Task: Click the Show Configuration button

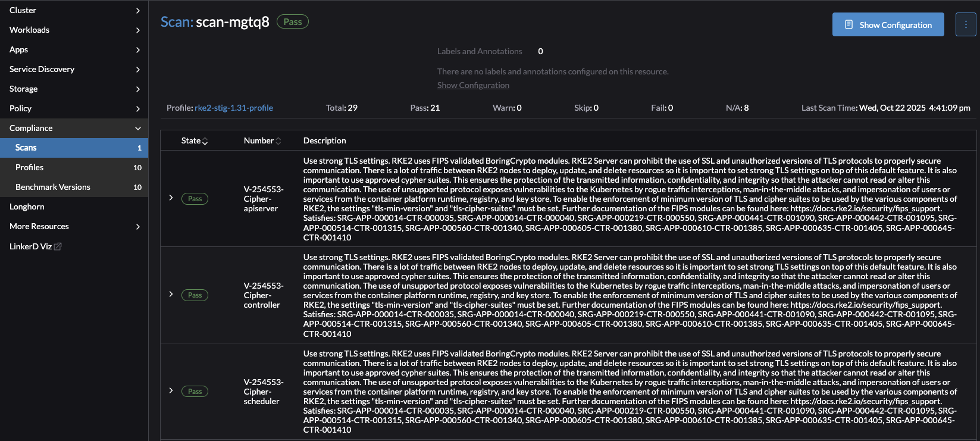Action: [888, 24]
